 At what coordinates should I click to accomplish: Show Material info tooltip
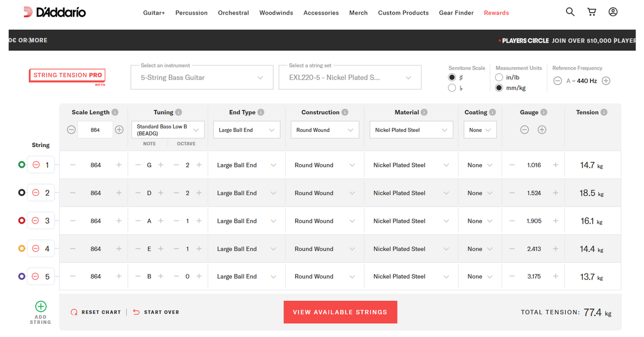pos(424,112)
